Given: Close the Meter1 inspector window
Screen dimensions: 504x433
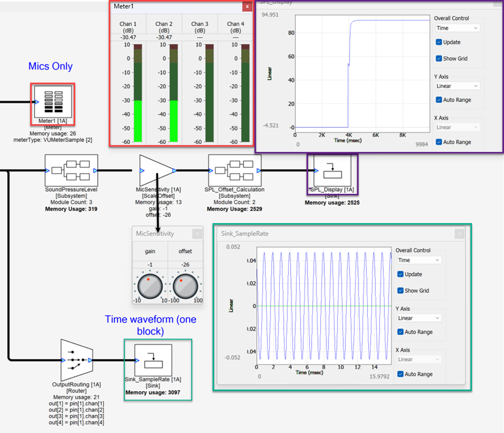Looking at the screenshot, I should (x=247, y=6).
